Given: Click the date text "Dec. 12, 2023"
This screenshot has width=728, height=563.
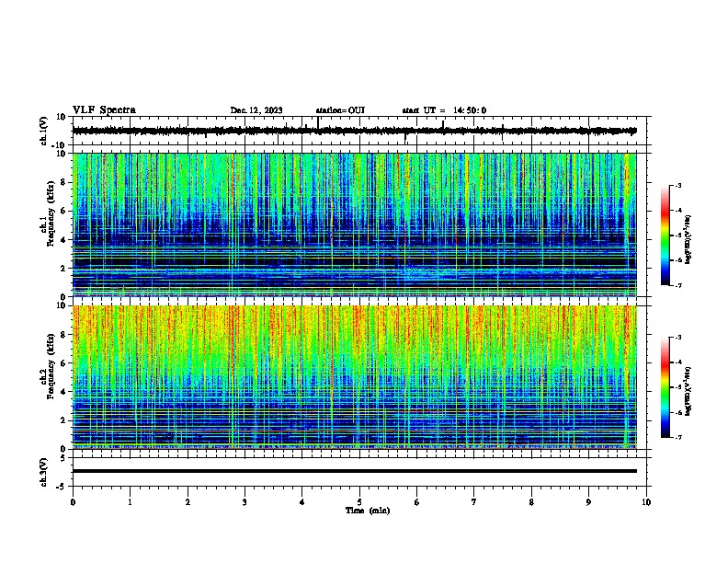Looking at the screenshot, I should (x=256, y=110).
